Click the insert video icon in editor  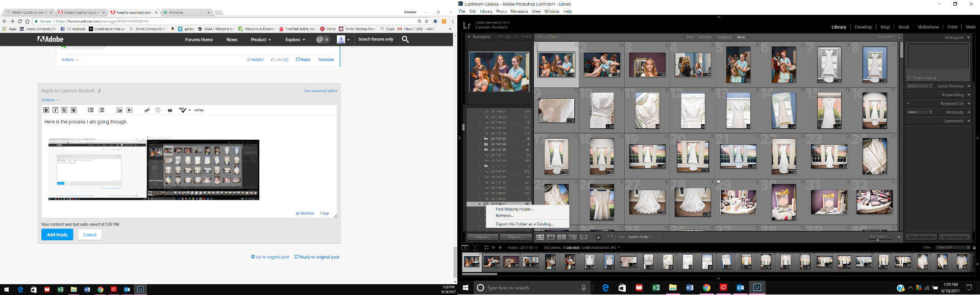tap(129, 110)
